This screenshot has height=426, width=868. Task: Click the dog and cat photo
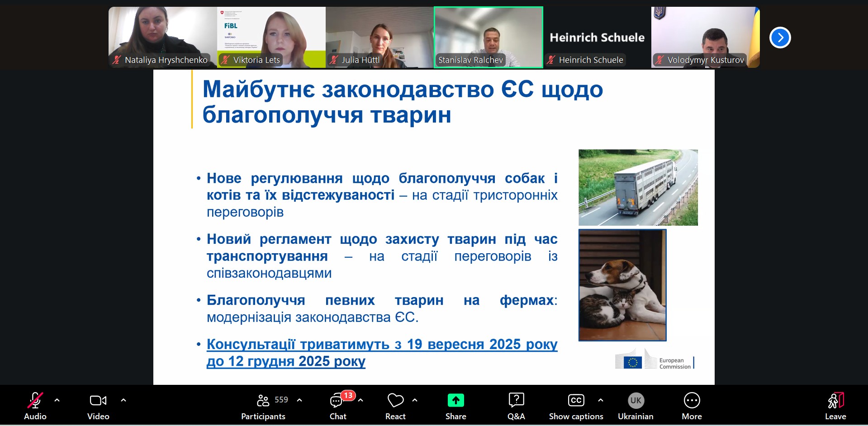[622, 285]
